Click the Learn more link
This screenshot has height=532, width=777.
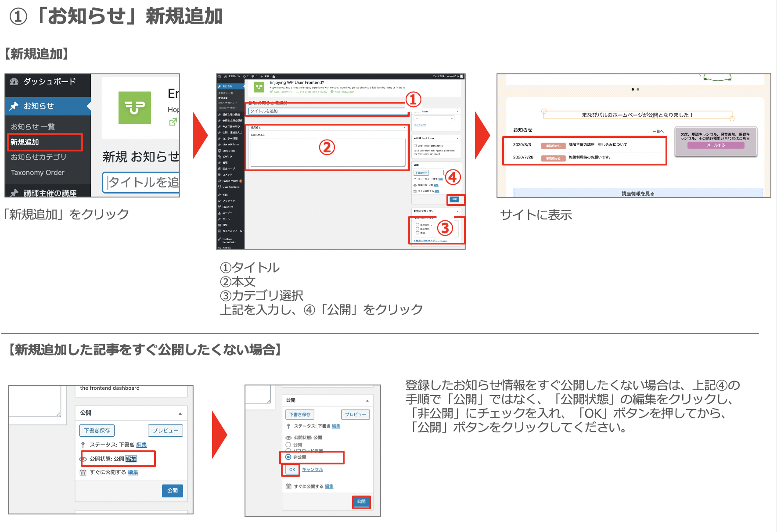(x=420, y=125)
